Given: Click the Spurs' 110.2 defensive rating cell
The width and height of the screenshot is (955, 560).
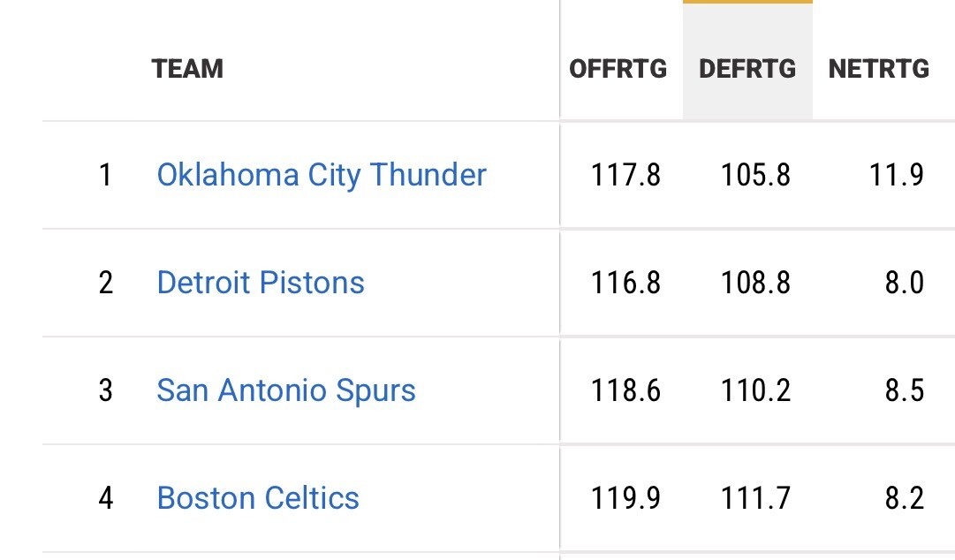Looking at the screenshot, I should click(755, 390).
